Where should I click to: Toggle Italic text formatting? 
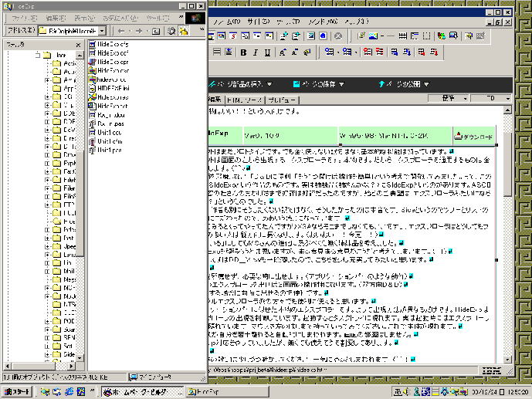254,52
